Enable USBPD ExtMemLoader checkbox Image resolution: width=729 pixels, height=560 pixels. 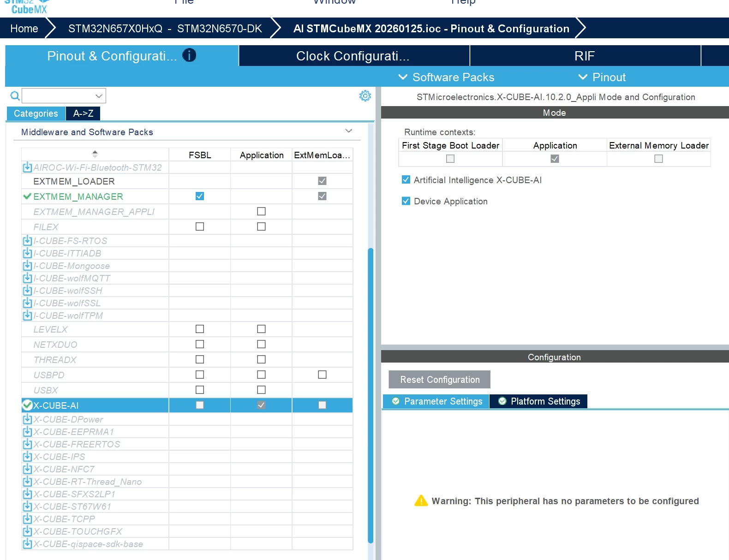(x=322, y=375)
